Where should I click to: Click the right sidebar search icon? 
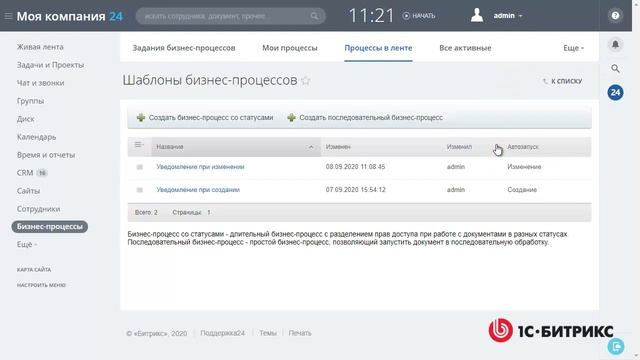pos(615,69)
